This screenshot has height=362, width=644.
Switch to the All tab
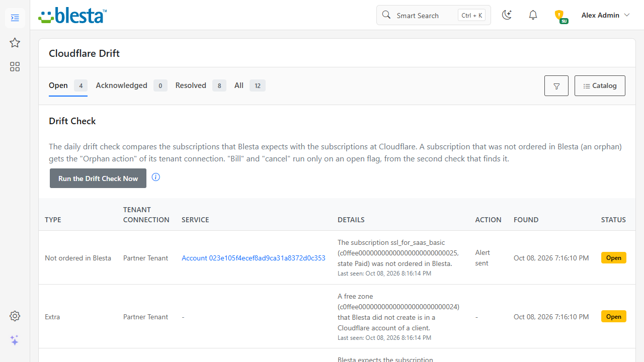[250, 85]
